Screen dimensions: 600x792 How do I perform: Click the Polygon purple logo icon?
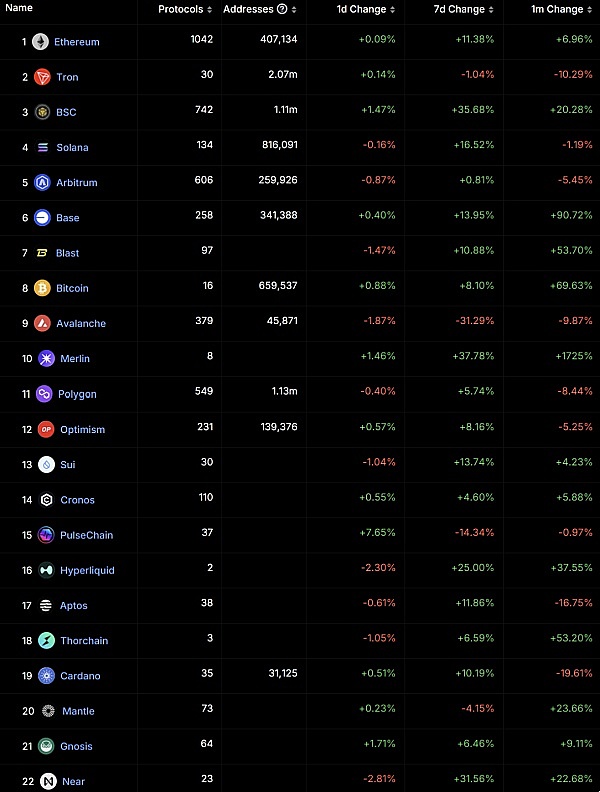pos(44,394)
